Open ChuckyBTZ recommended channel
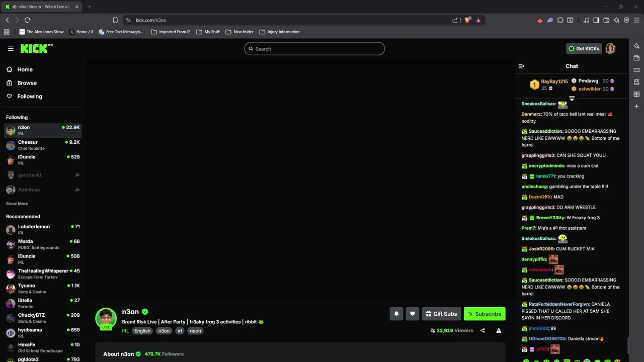This screenshot has height=362, width=644. click(43, 318)
